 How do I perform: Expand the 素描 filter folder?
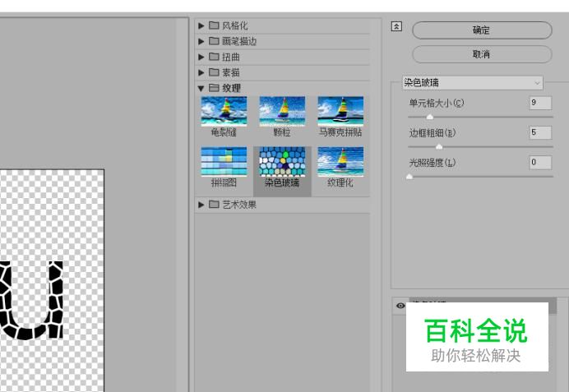[201, 72]
